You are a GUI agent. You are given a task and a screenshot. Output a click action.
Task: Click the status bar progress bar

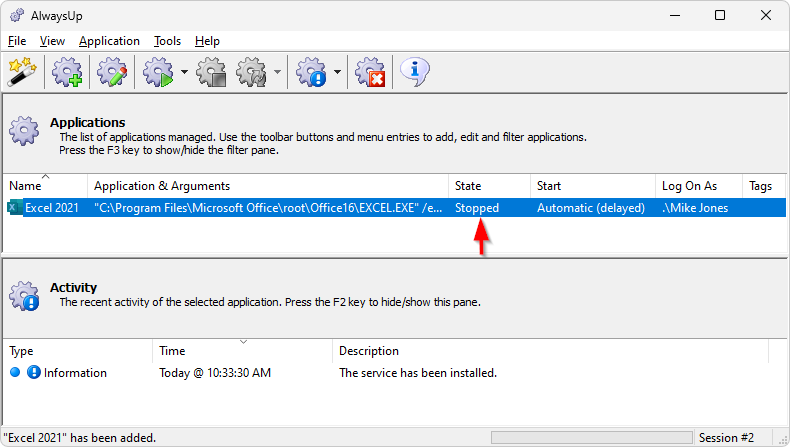pos(592,437)
